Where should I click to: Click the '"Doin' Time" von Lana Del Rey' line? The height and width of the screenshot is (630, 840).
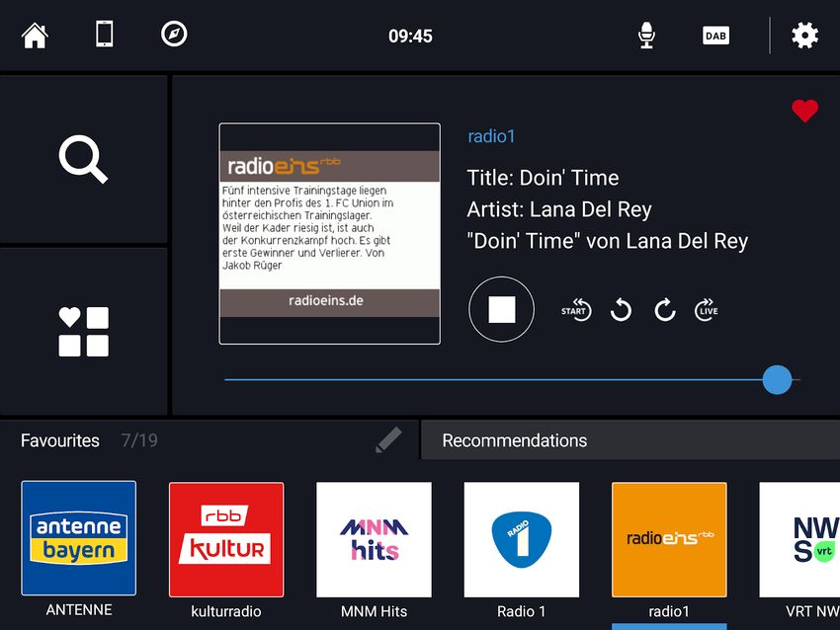point(608,241)
